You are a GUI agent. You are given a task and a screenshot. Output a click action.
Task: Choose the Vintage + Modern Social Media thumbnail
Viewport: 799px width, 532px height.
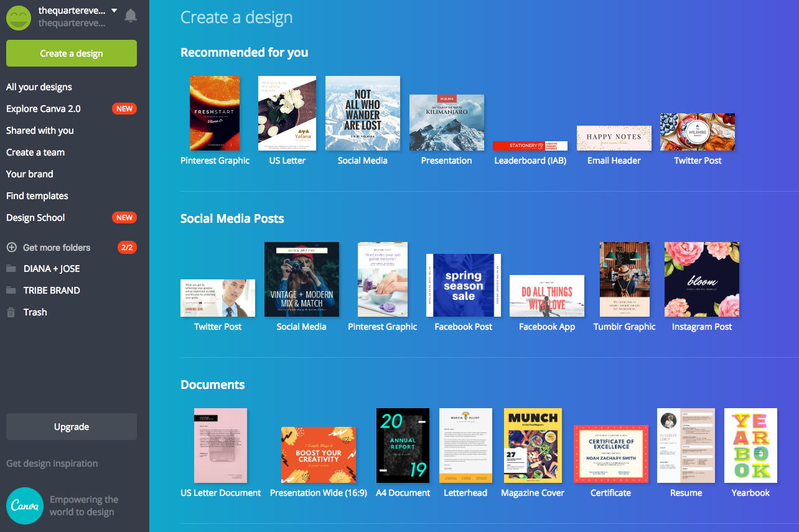pos(302,279)
